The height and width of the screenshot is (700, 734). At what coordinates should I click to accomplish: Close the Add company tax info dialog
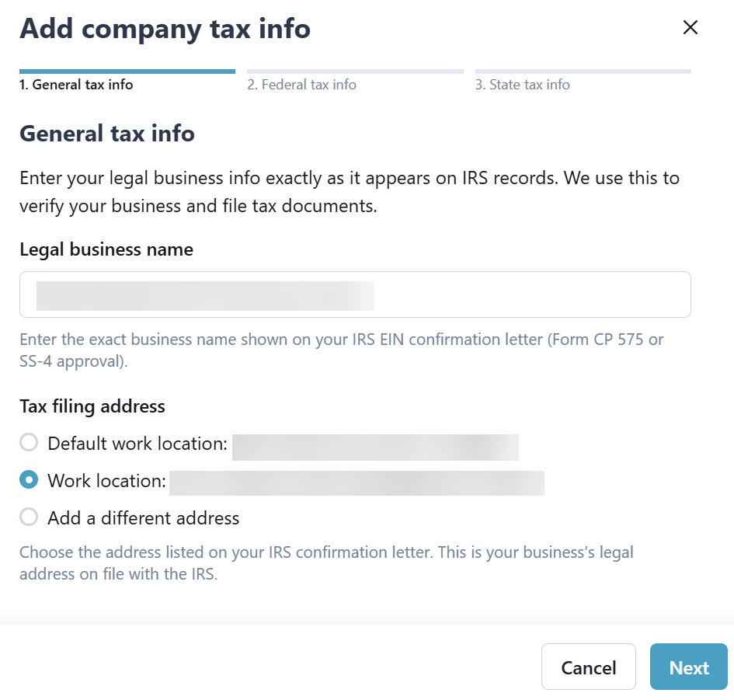click(690, 28)
